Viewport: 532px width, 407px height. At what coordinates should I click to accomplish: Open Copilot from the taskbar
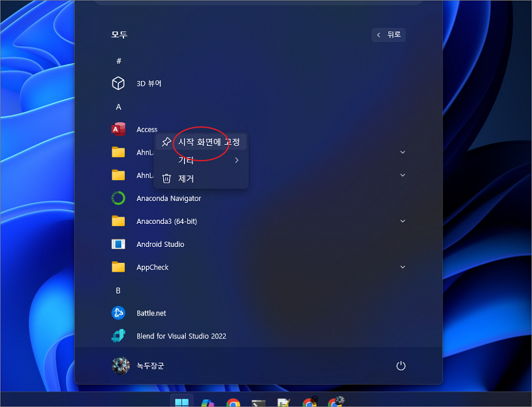tap(207, 403)
